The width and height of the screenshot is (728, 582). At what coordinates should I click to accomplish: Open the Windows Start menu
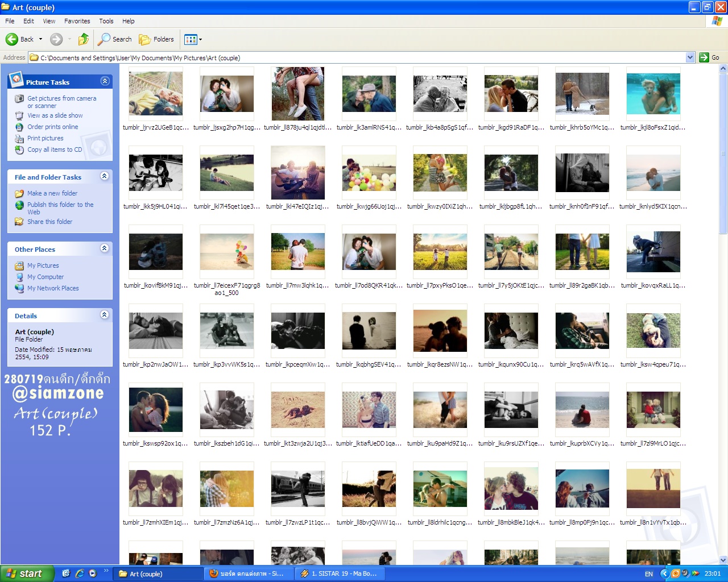tap(27, 573)
